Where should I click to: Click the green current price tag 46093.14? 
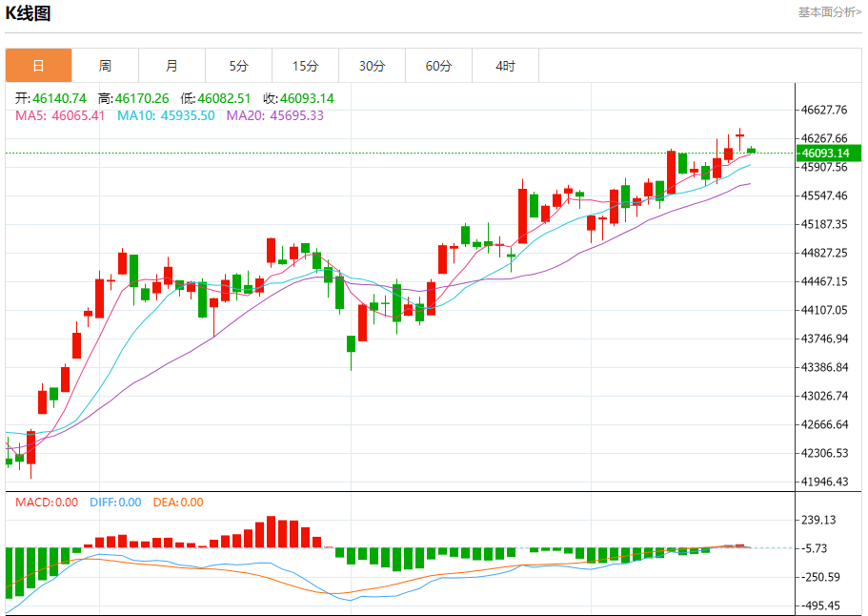[x=829, y=153]
